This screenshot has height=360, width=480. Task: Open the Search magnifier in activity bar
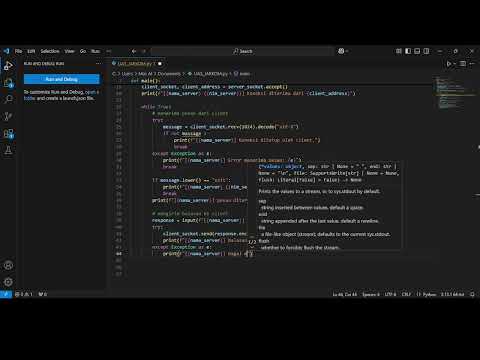pyautogui.click(x=8, y=99)
